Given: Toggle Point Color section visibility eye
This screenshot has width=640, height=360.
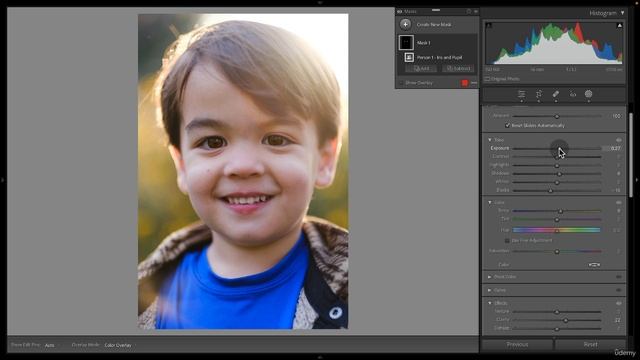Looking at the screenshot, I should pos(619,277).
